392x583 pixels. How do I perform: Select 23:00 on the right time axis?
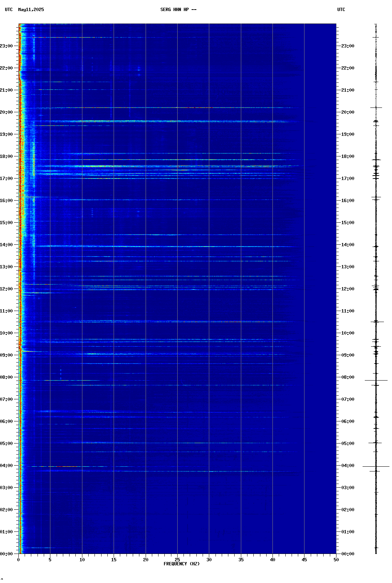[x=348, y=46]
